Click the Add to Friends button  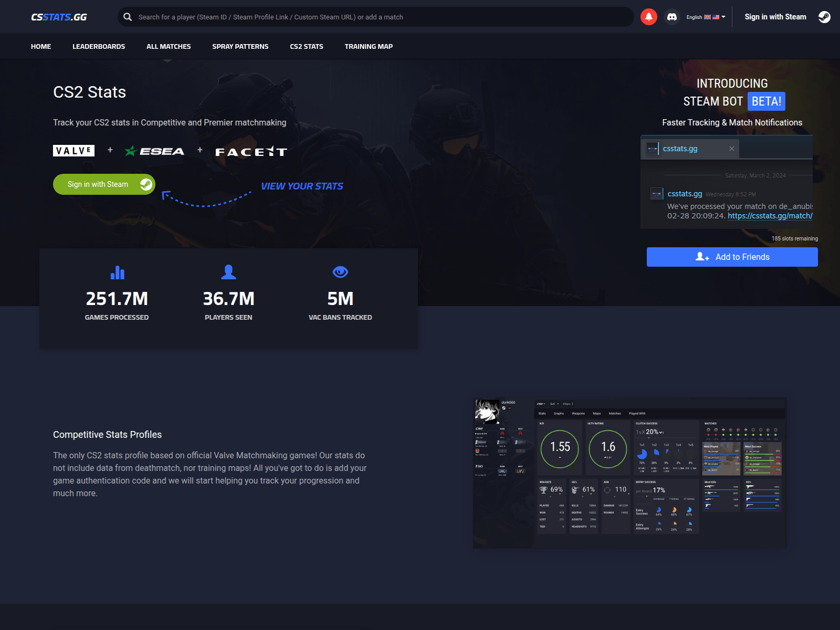[x=732, y=257]
